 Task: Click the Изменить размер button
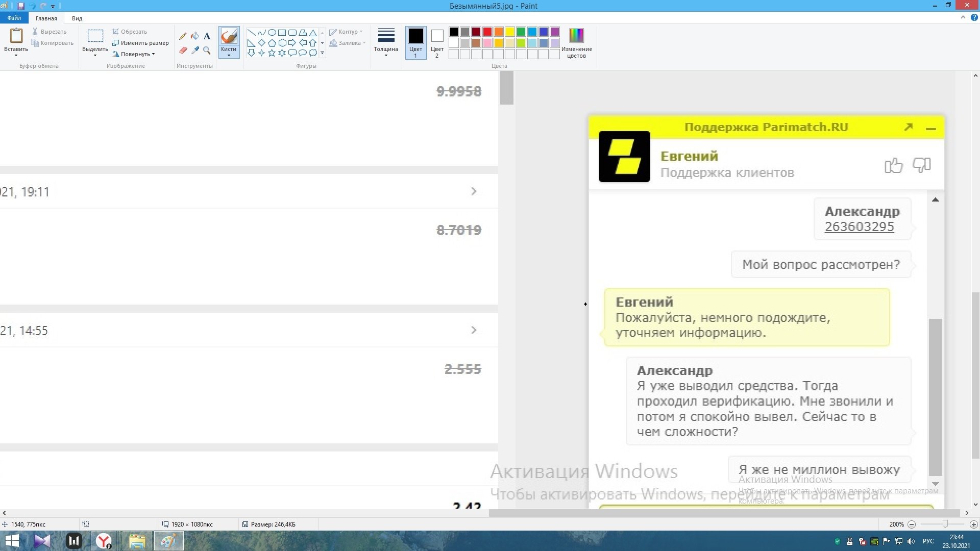tap(141, 43)
